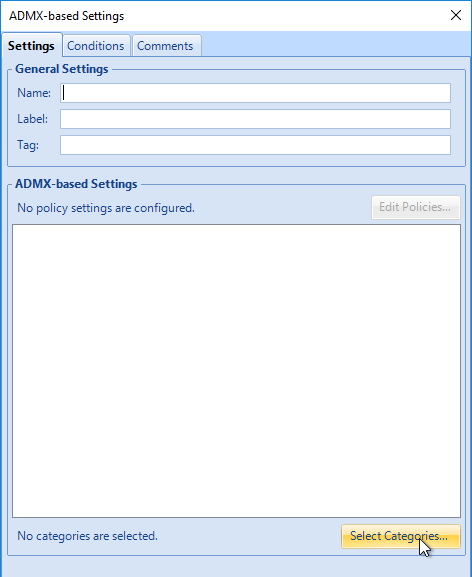Image resolution: width=472 pixels, height=577 pixels.
Task: Click blank dialog area below the categories group box
Action: [x=235, y=567]
